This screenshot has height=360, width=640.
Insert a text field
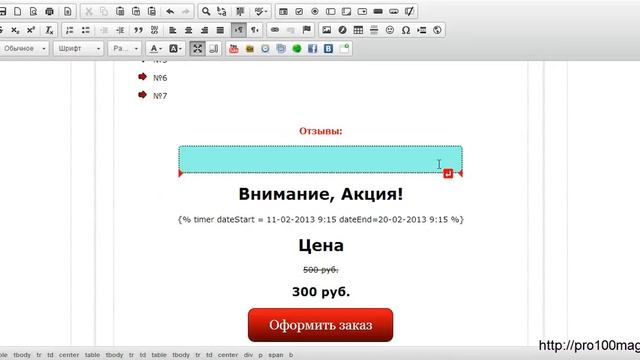(331, 11)
